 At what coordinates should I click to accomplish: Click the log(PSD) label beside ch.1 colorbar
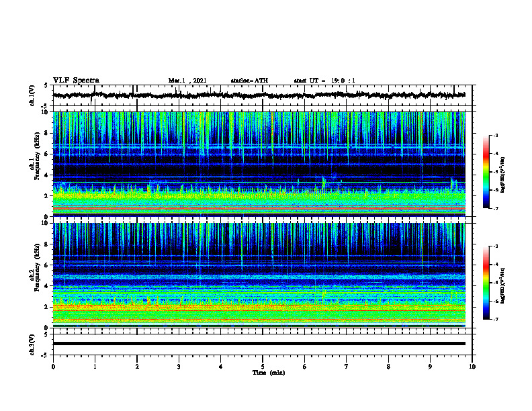(503, 175)
